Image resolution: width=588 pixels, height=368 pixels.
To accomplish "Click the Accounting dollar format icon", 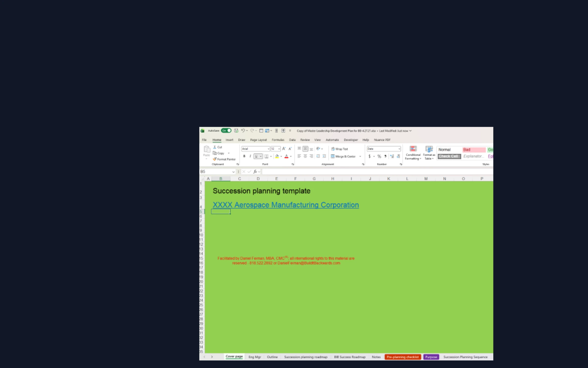I will tap(369, 156).
